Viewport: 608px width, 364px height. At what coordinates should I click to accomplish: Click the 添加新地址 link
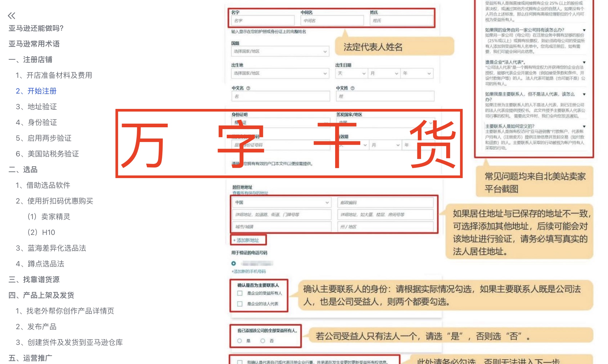[247, 240]
